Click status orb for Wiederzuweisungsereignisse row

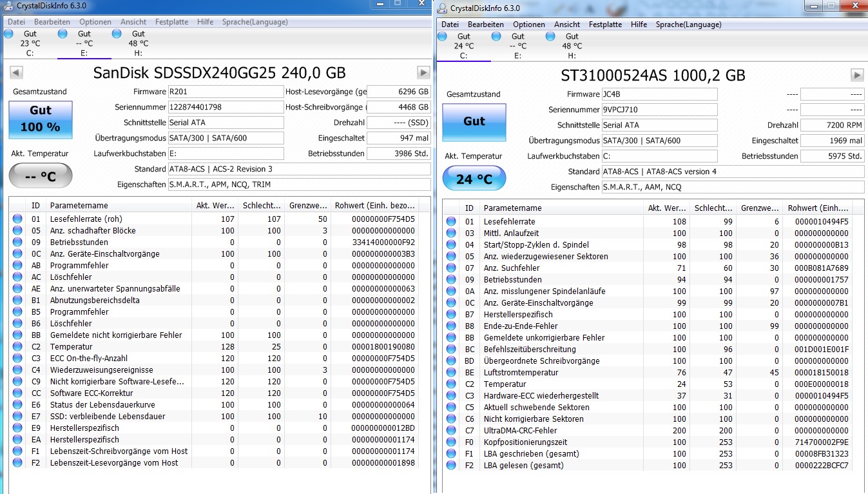pyautogui.click(x=17, y=370)
